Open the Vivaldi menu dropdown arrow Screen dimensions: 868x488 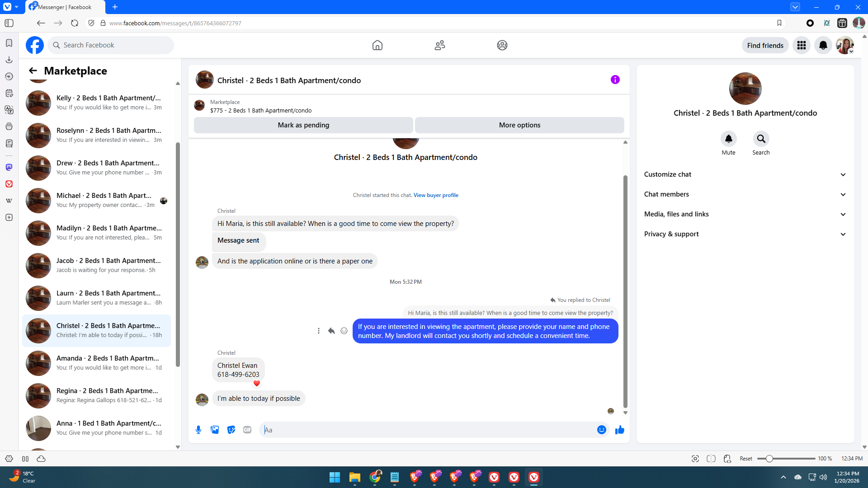click(x=17, y=7)
